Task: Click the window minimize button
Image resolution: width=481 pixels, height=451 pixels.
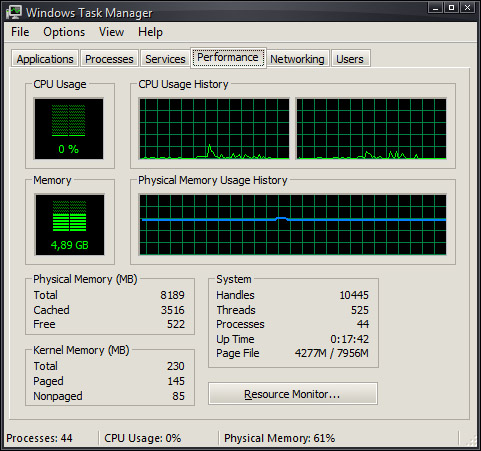Action: click(435, 8)
